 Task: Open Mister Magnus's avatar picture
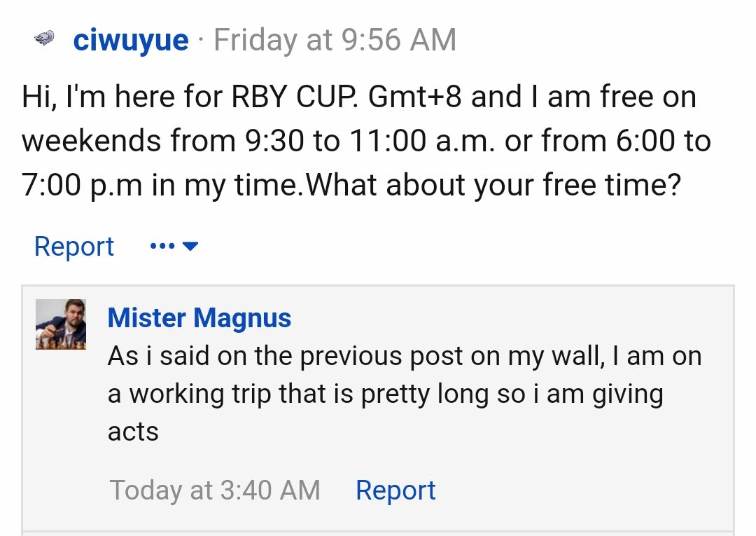[61, 324]
